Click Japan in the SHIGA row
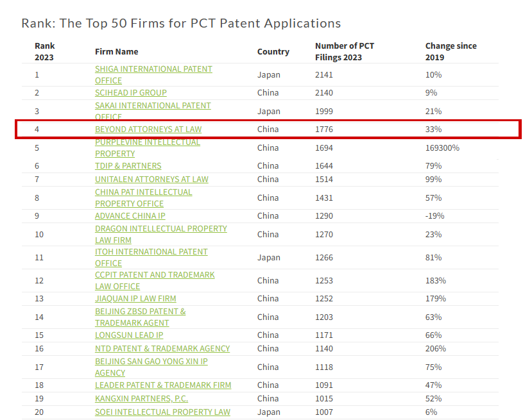Image resolution: width=532 pixels, height=420 pixels. click(x=269, y=75)
